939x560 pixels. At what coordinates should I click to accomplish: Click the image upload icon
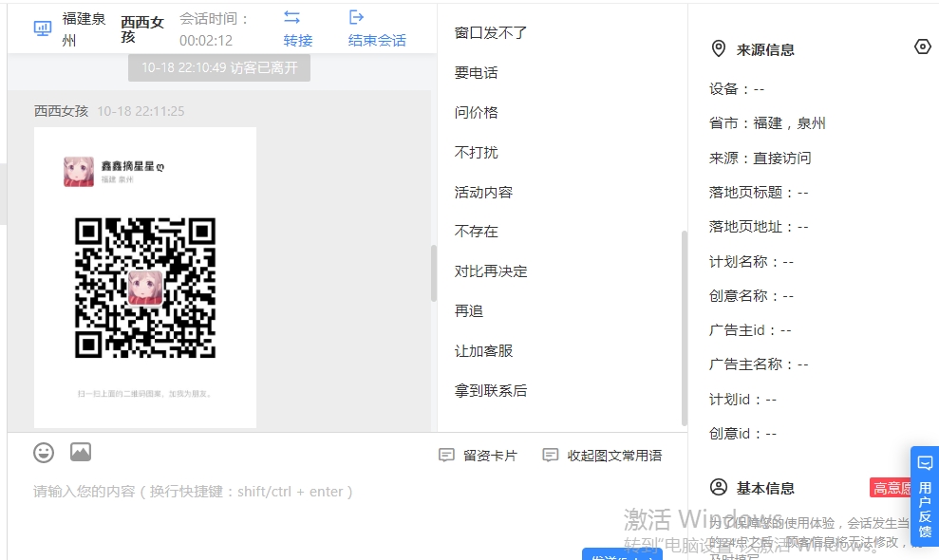[81, 452]
